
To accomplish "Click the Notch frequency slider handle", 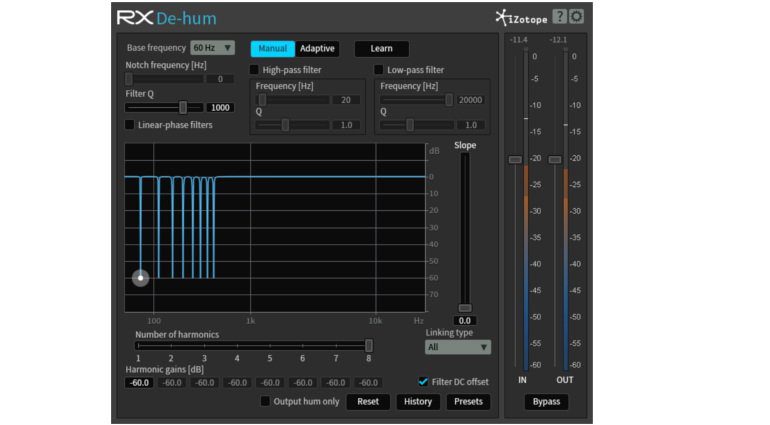I will (x=129, y=79).
